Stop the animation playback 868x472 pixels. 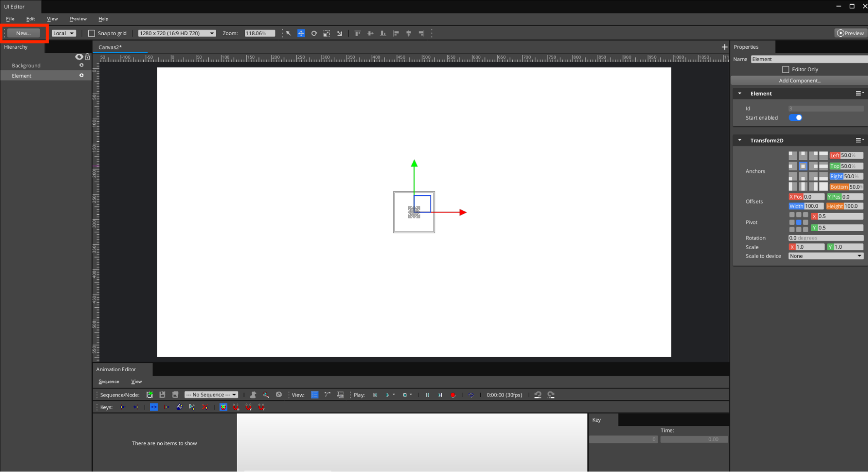405,395
